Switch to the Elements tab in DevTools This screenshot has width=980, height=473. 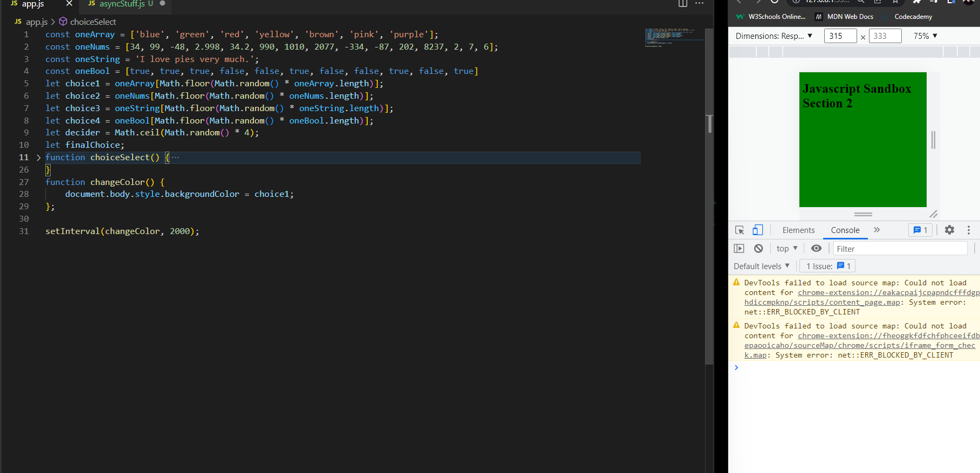pyautogui.click(x=798, y=230)
